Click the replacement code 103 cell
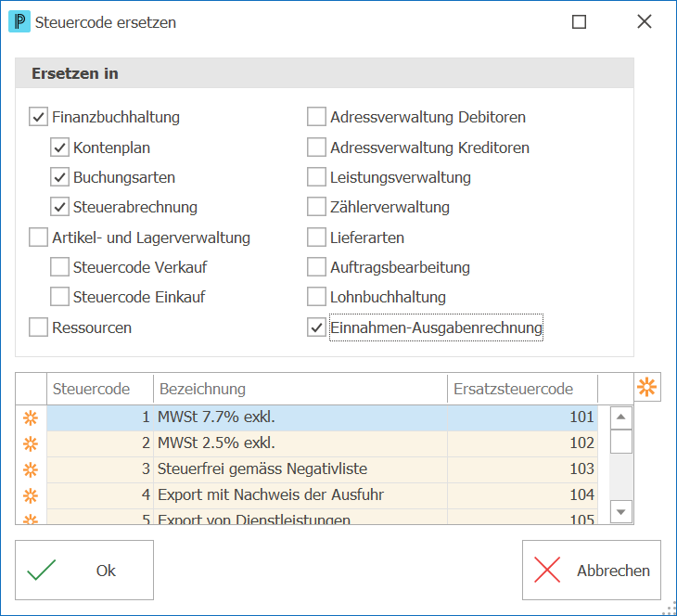Image resolution: width=677 pixels, height=616 pixels. click(522, 469)
